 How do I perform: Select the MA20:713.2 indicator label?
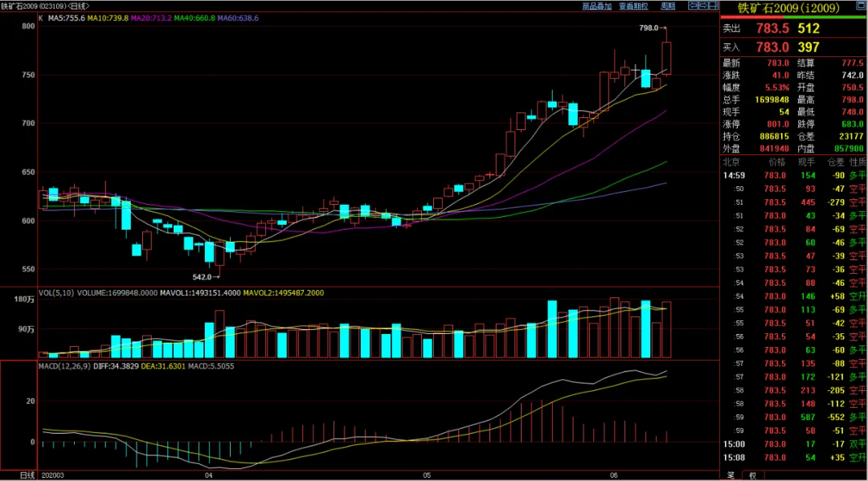coord(151,18)
